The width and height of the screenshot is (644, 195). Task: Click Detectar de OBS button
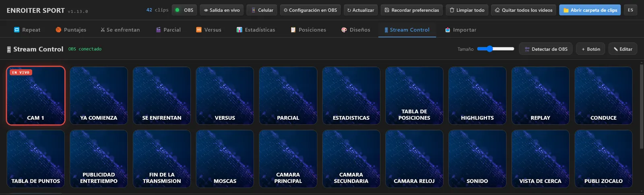[546, 49]
